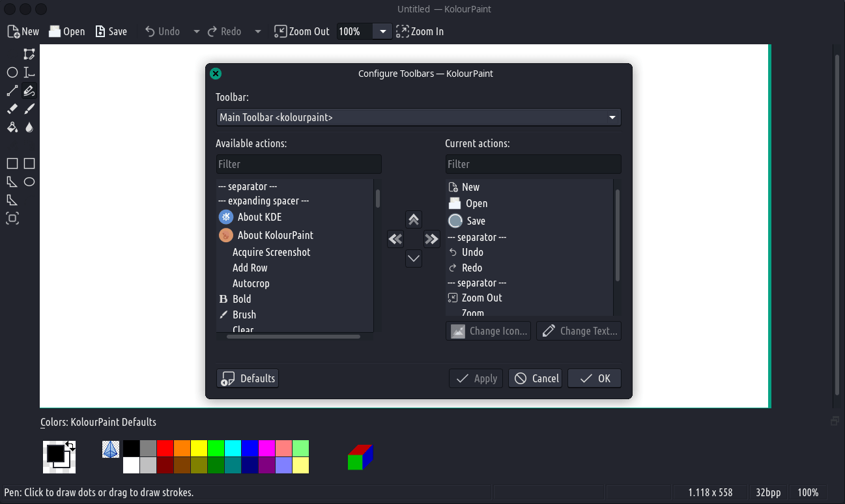Image resolution: width=845 pixels, height=504 pixels.
Task: Click the add action right double-arrow
Action: click(x=431, y=239)
